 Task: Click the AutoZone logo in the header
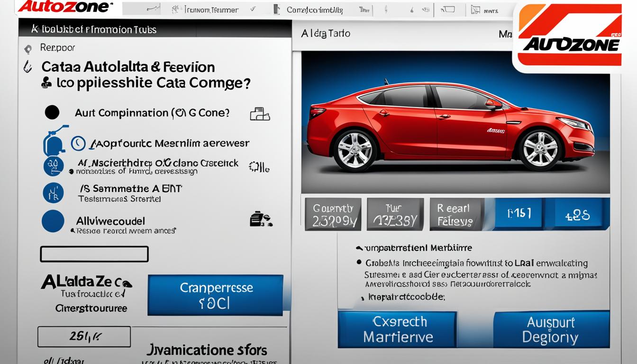[x=66, y=7]
